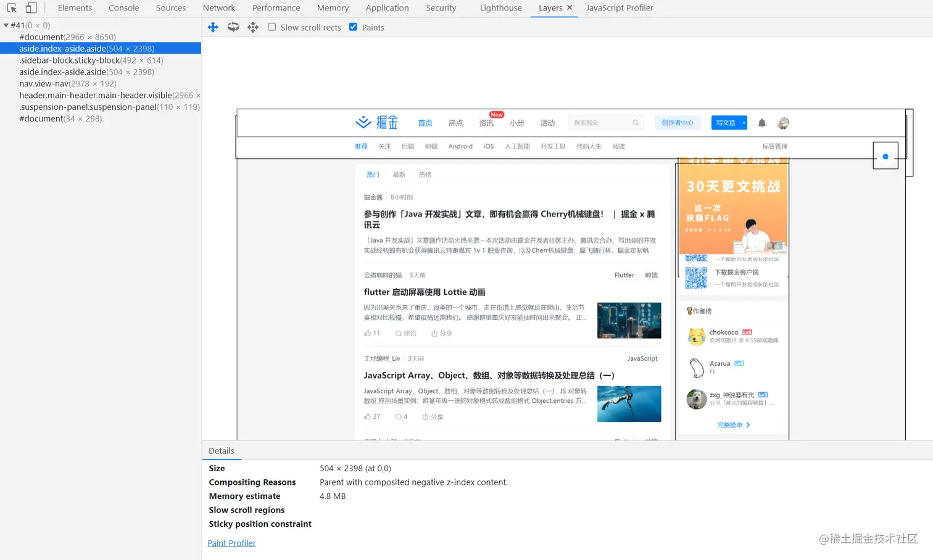Select the non-highlighted aside.index-aside.aside layer row

point(101,72)
